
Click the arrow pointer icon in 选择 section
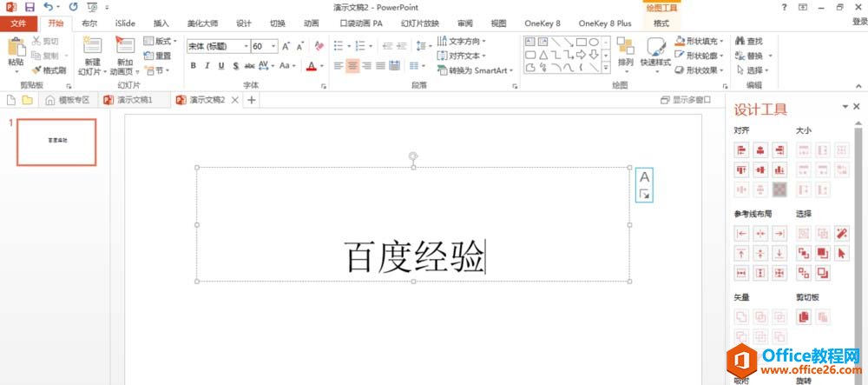[x=841, y=253]
